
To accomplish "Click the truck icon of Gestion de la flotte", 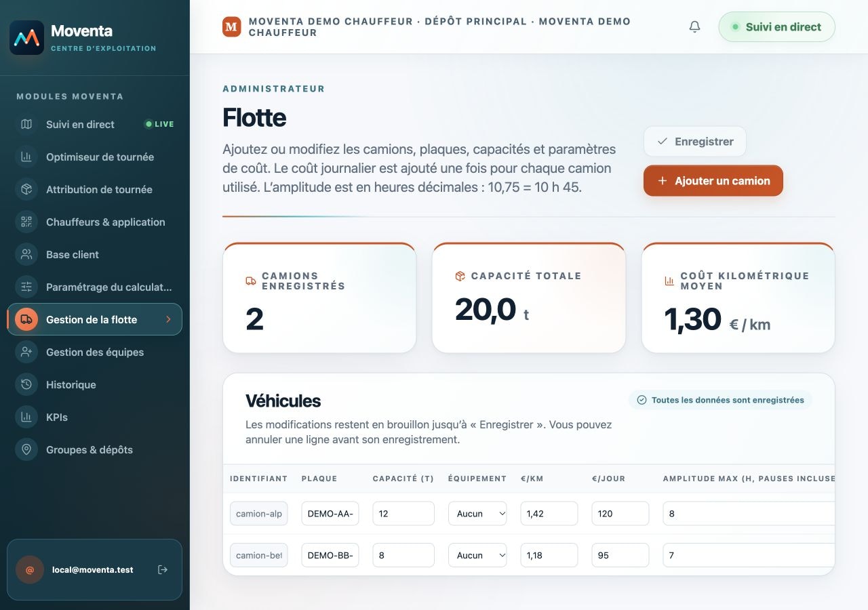I will (x=26, y=319).
